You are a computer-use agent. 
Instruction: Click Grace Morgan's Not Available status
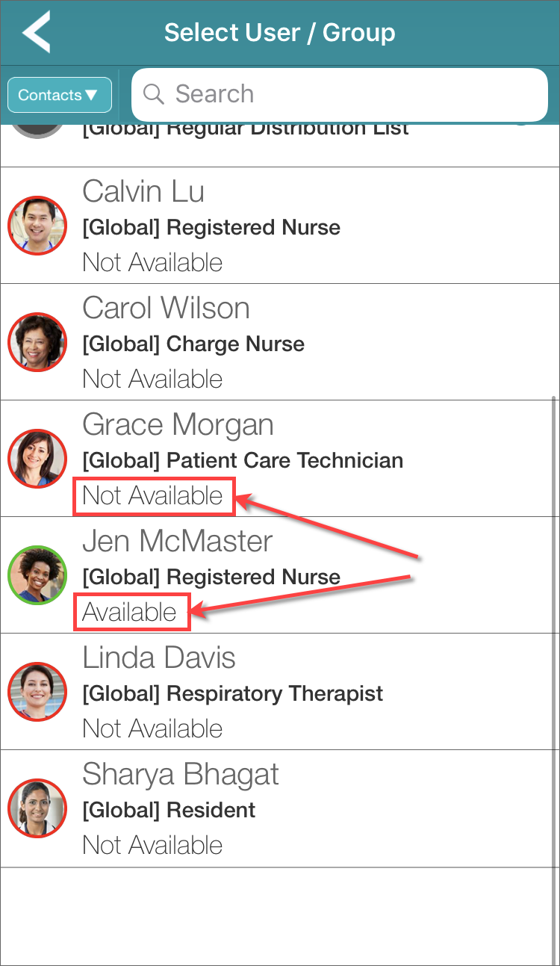pyautogui.click(x=153, y=496)
